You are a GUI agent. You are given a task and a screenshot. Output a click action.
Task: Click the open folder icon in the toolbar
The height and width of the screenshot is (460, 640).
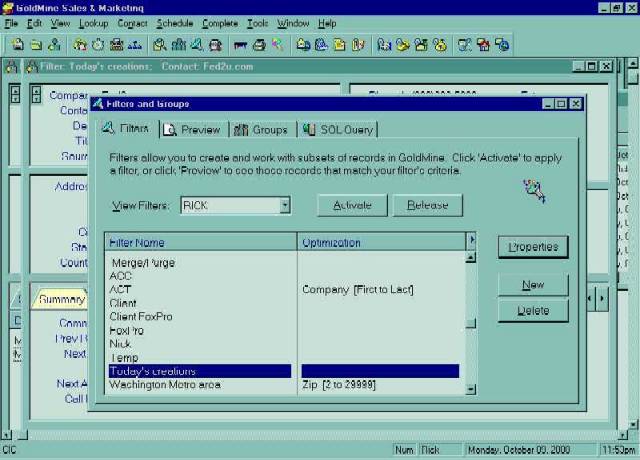click(x=36, y=45)
